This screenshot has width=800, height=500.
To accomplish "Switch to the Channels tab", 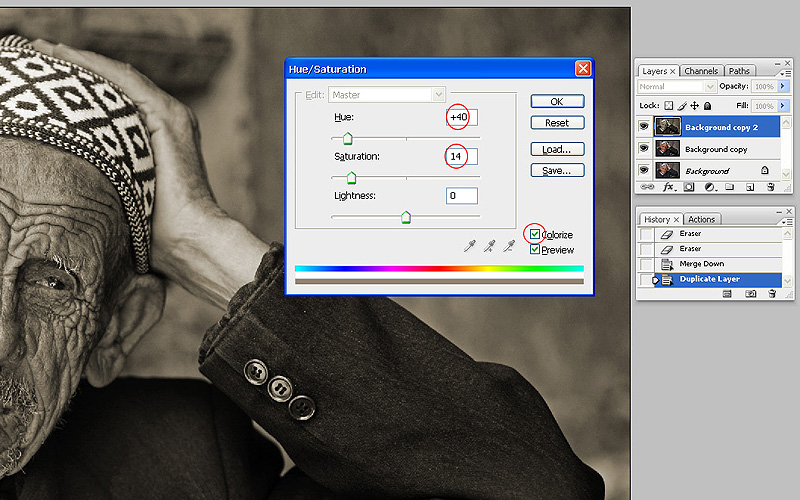I will click(701, 71).
